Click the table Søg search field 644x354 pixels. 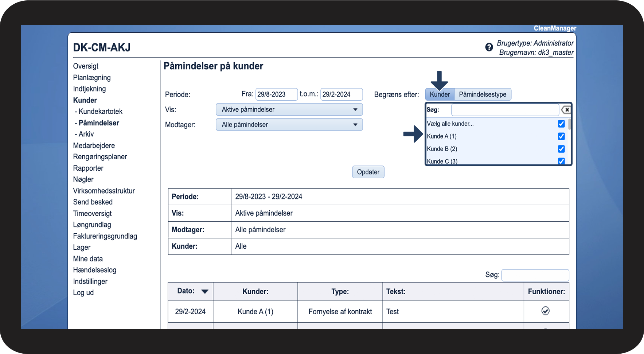(x=535, y=275)
